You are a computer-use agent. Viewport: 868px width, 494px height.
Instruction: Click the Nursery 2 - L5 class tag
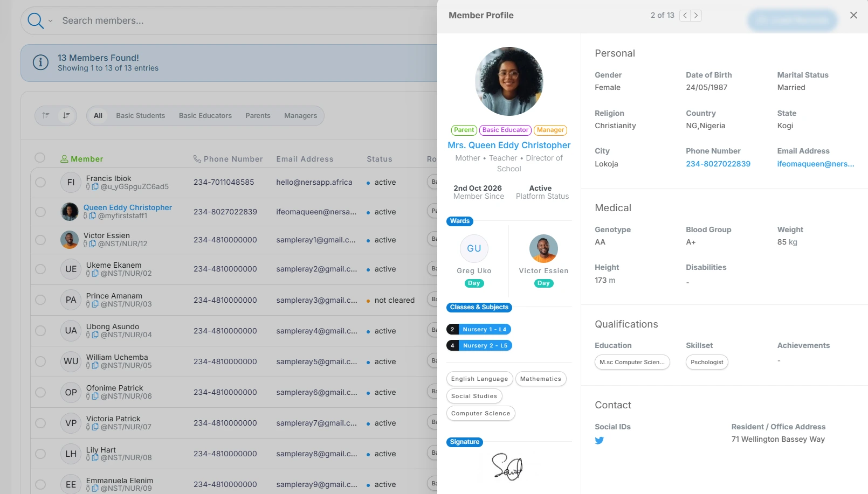[479, 345]
